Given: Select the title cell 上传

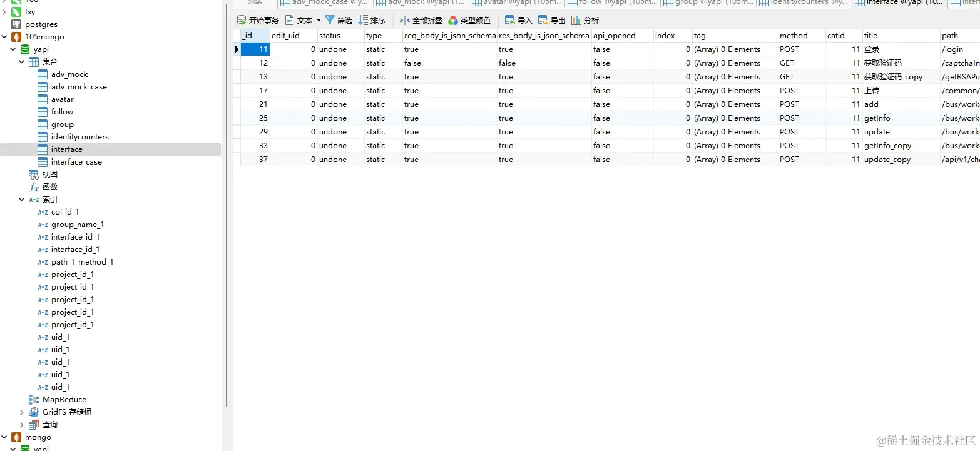Looking at the screenshot, I should (901, 91).
